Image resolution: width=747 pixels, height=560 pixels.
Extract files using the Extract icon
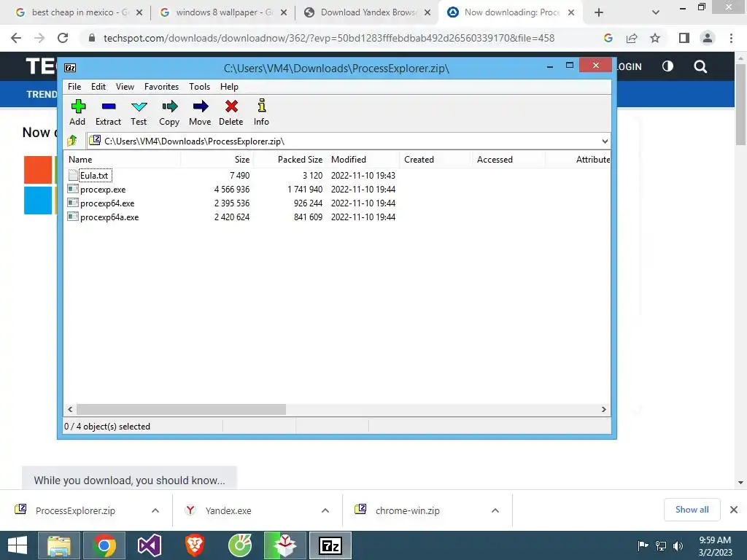tap(108, 112)
